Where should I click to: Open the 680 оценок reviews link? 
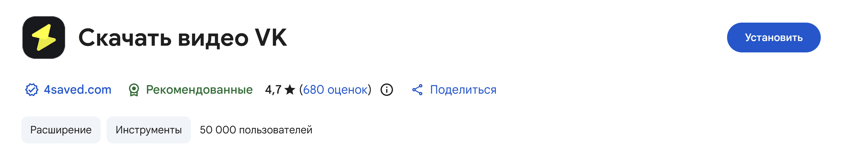[335, 90]
